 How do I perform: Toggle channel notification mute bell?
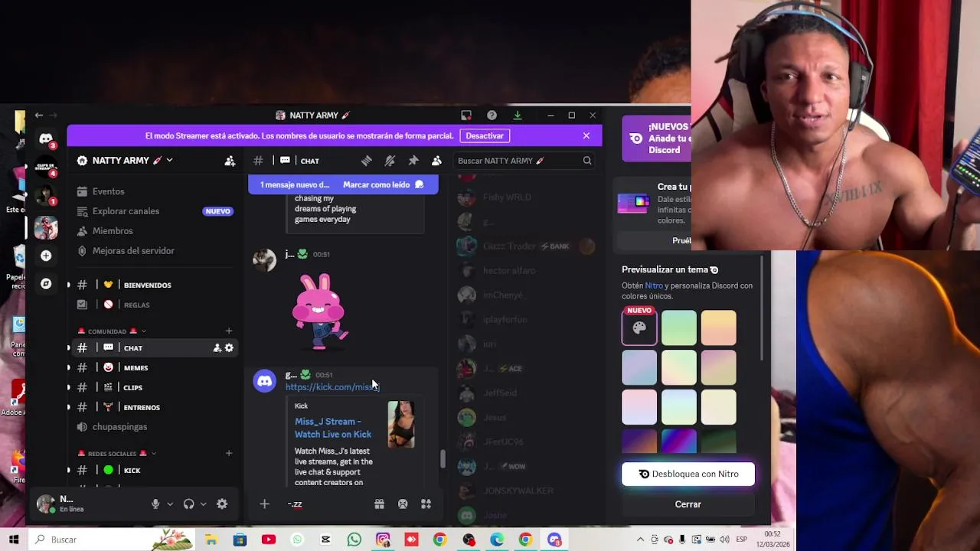(x=390, y=161)
